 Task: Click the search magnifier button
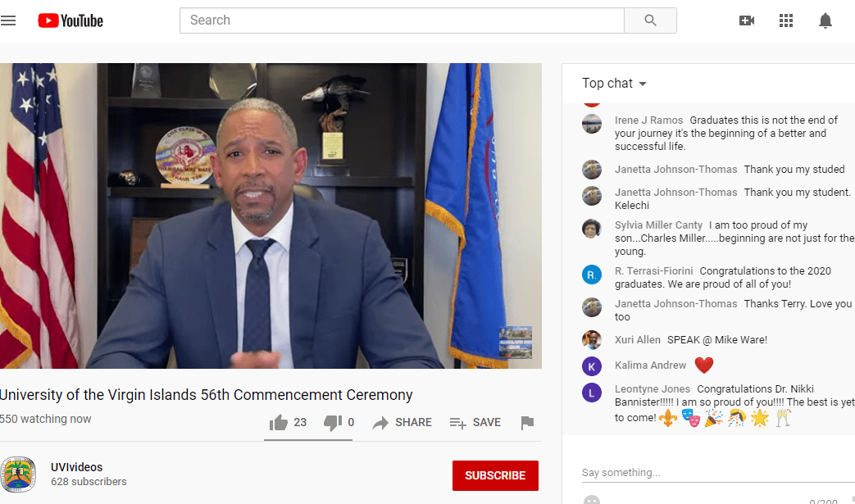point(650,20)
